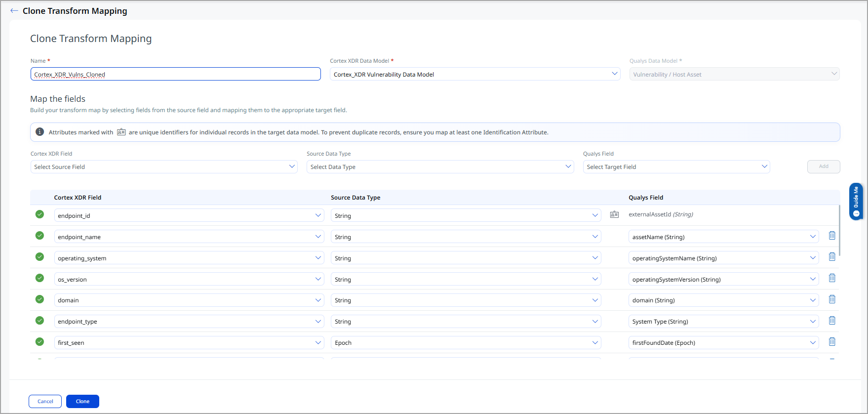Click trash icon for endpoint_type row
The height and width of the screenshot is (414, 868).
point(832,321)
